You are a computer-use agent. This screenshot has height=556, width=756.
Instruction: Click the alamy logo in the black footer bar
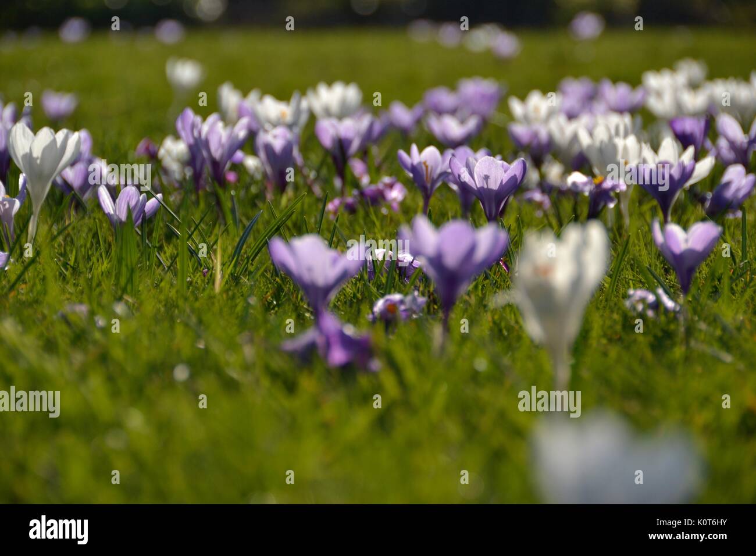(58, 529)
